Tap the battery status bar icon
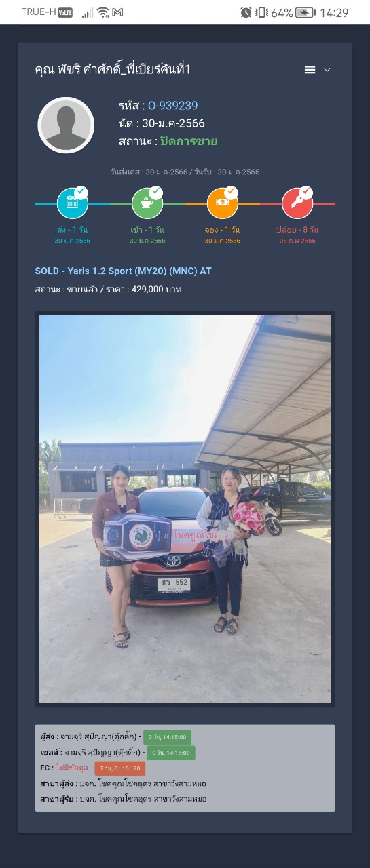The height and width of the screenshot is (868, 370). (306, 12)
